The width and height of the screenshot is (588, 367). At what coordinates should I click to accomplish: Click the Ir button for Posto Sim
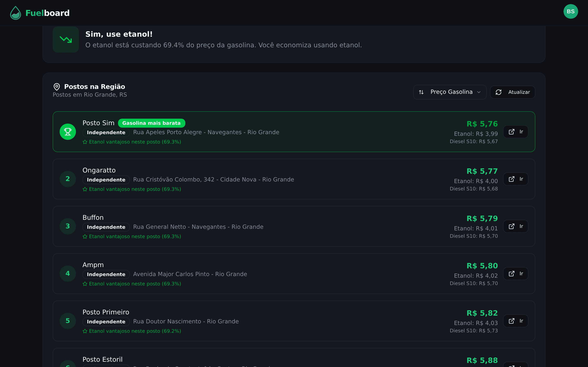515,132
